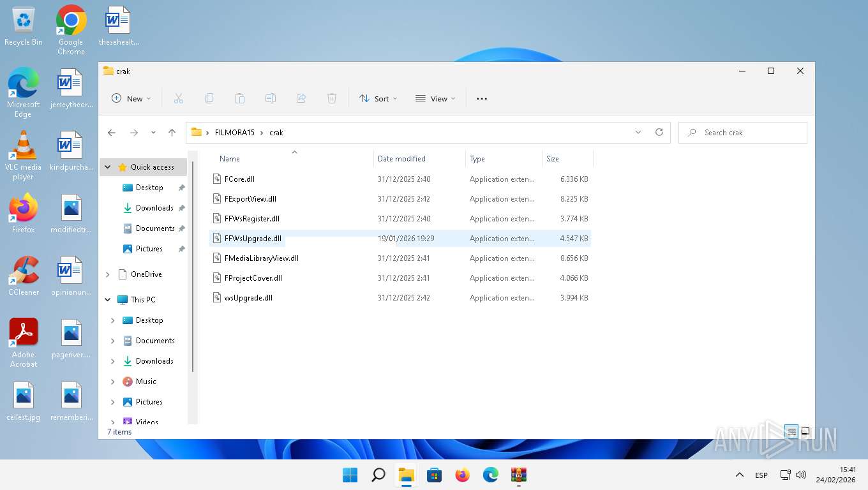Open Microsoft Store from taskbar
This screenshot has width=868, height=490.
click(435, 475)
